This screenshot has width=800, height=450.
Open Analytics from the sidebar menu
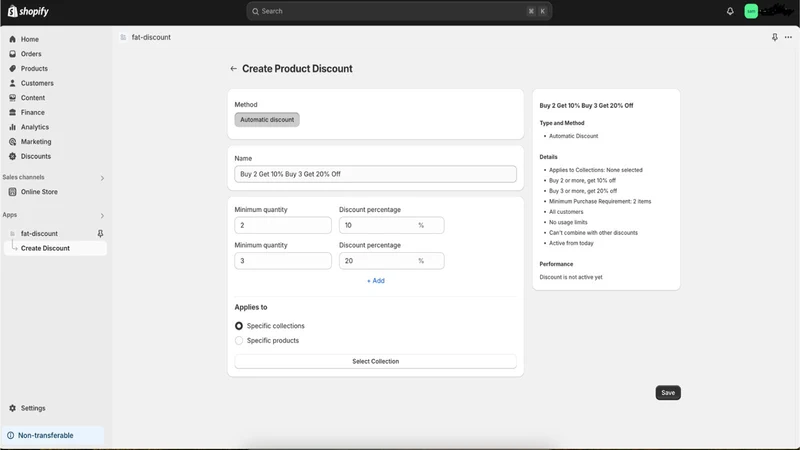tap(35, 127)
